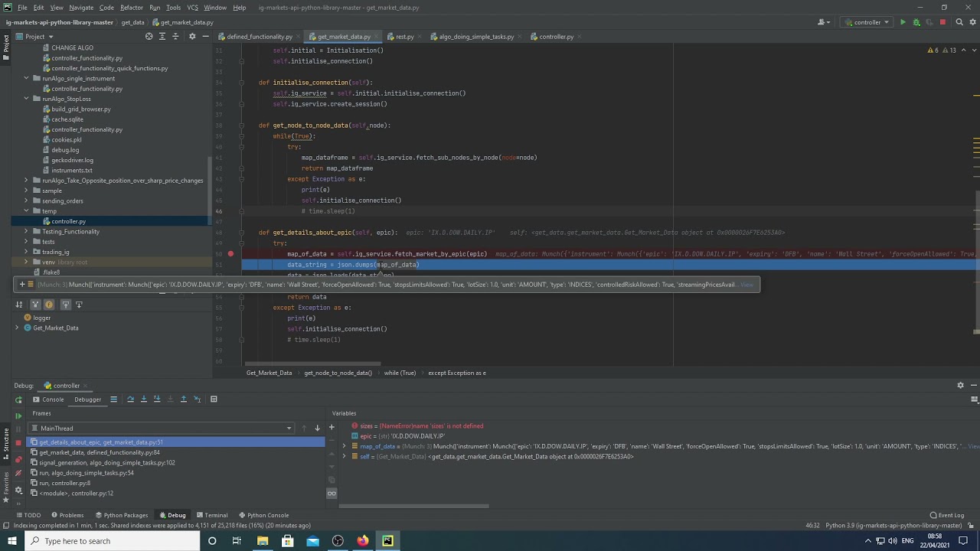The width and height of the screenshot is (980, 551).
Task: Stop the debug session using red square
Action: [18, 443]
